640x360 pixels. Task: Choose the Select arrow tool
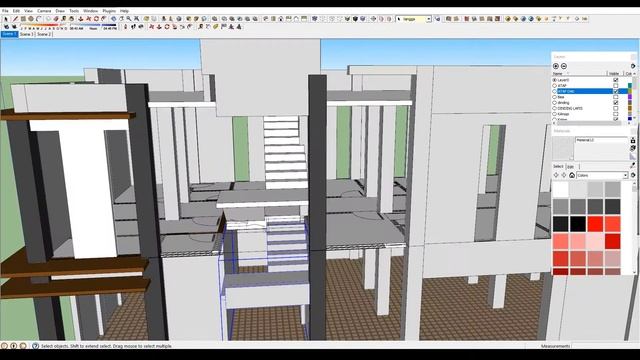[6, 19]
